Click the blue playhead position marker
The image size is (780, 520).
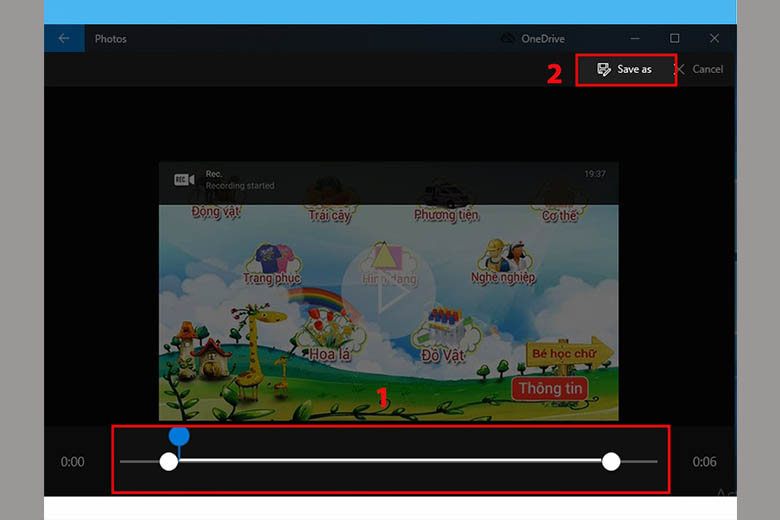point(179,436)
